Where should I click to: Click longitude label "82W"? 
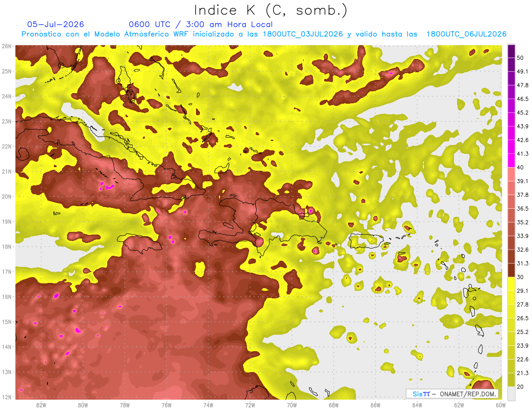(x=41, y=405)
